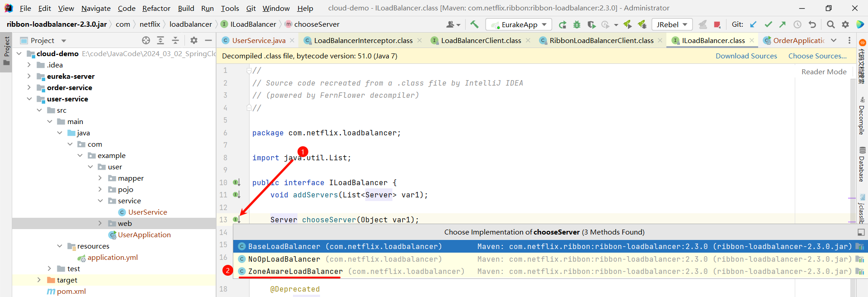Click the Project side tool button
Image resolution: width=868 pixels, height=297 pixels.
6,51
